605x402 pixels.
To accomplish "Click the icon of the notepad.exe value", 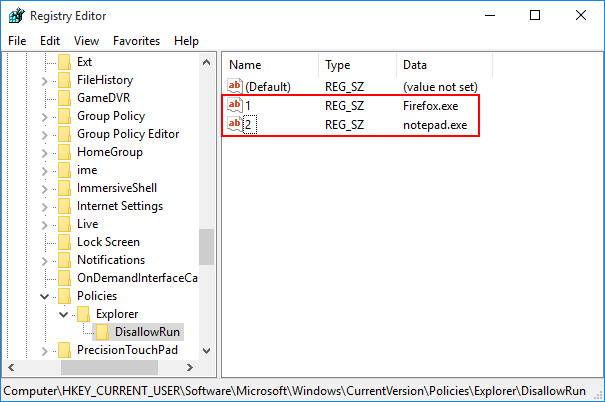I will 235,124.
